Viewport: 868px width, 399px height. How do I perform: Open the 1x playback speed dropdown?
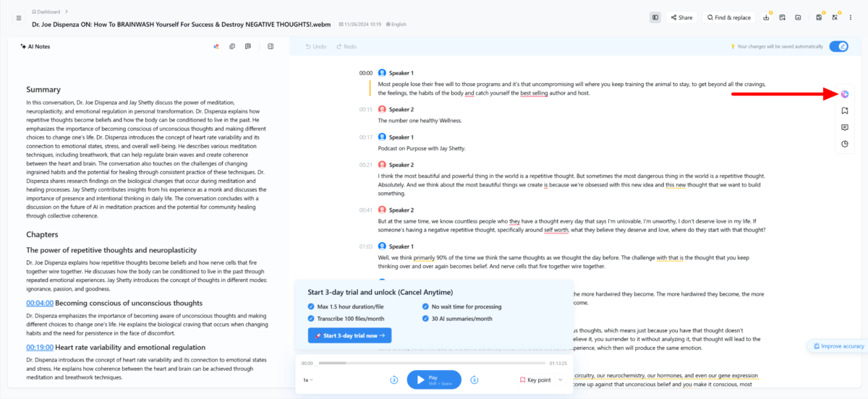point(307,379)
